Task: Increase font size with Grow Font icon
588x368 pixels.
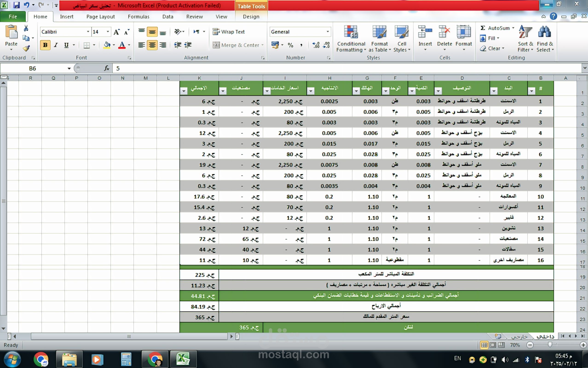Action: 117,32
